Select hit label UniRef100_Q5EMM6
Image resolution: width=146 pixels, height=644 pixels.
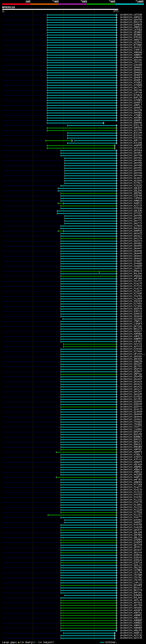tap(131, 123)
